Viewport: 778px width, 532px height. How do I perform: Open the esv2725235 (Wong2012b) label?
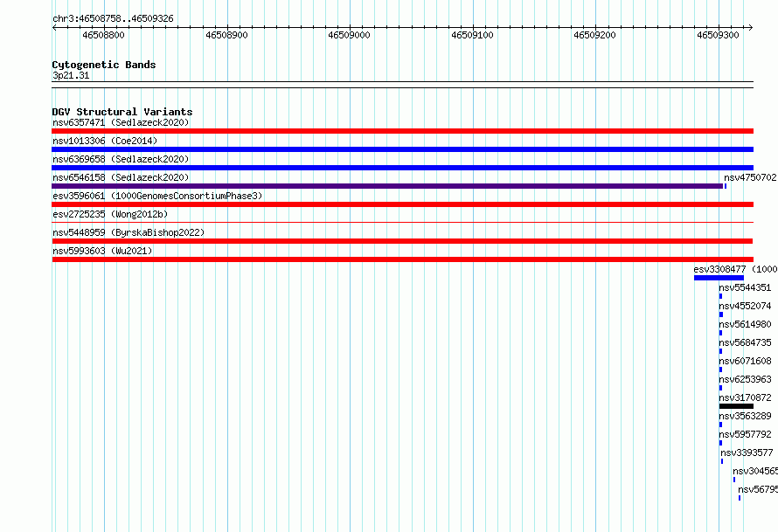pos(110,214)
